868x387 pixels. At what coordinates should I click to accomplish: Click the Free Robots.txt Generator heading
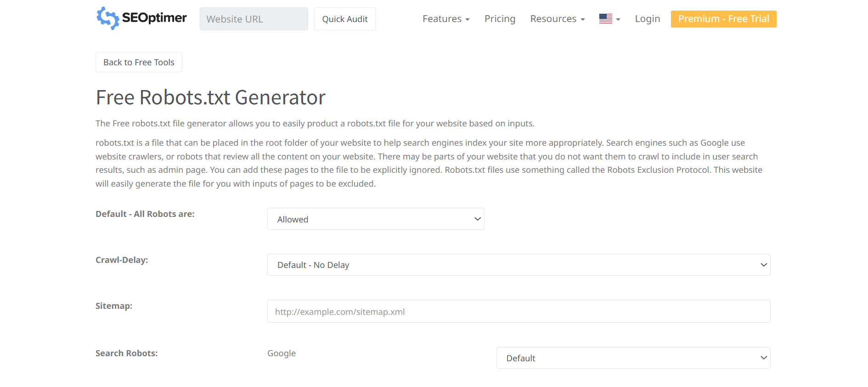tap(211, 97)
